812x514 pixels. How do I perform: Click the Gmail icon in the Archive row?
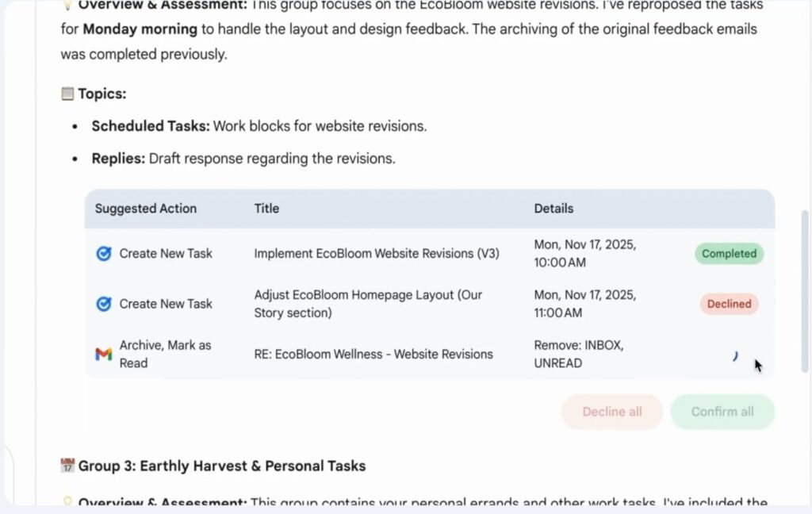103,355
